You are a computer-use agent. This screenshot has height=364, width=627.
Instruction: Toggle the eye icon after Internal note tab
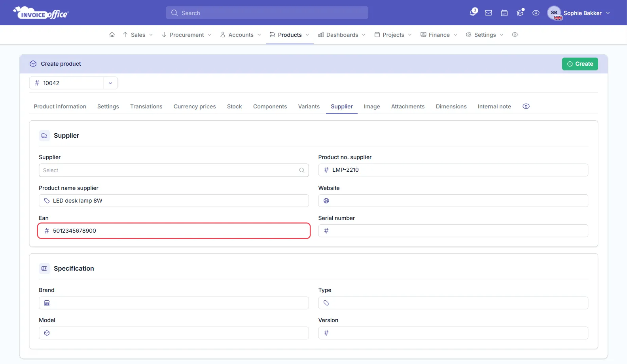coord(526,106)
